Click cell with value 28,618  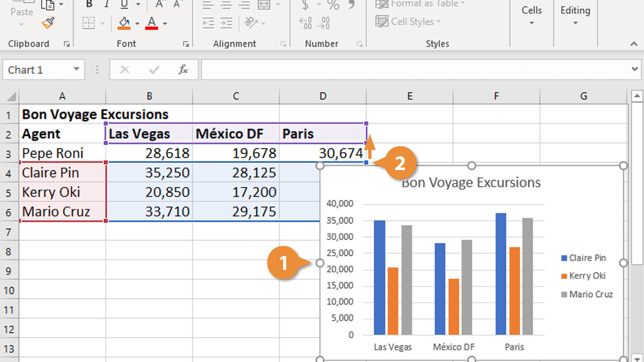149,153
